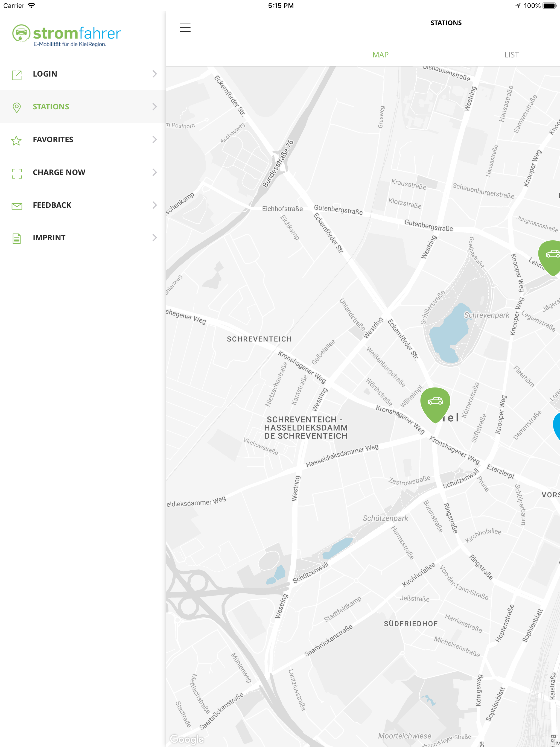Click the Wi-Fi status icon

coord(31,5)
